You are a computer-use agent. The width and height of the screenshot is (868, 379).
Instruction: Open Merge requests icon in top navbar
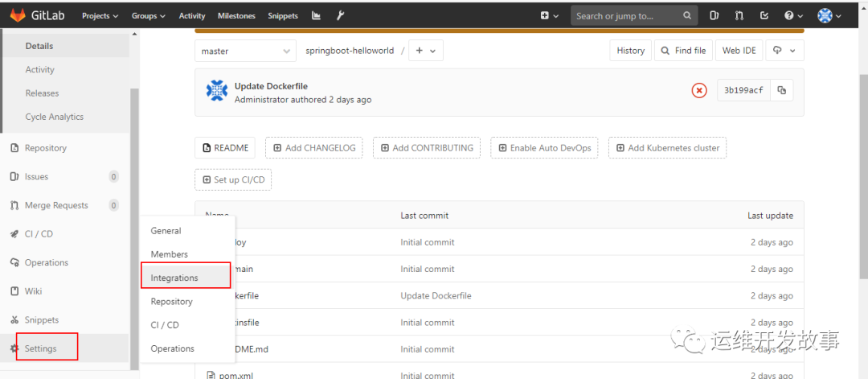pyautogui.click(x=739, y=16)
